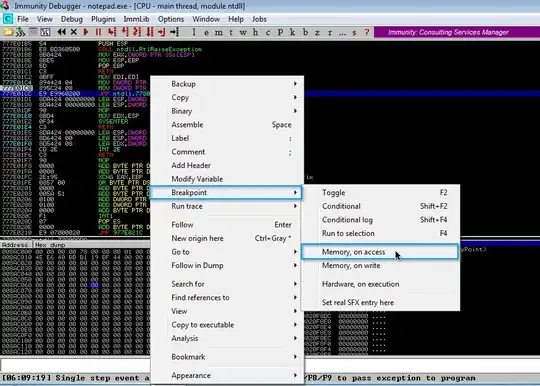Show hardware breakpoints with 'z' button
Screen dimensions: 540x386
(317, 32)
